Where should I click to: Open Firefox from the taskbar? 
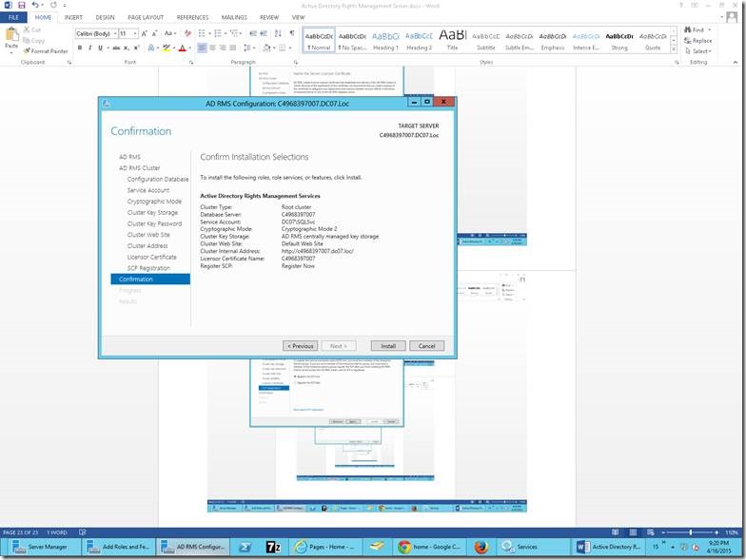pyautogui.click(x=481, y=547)
